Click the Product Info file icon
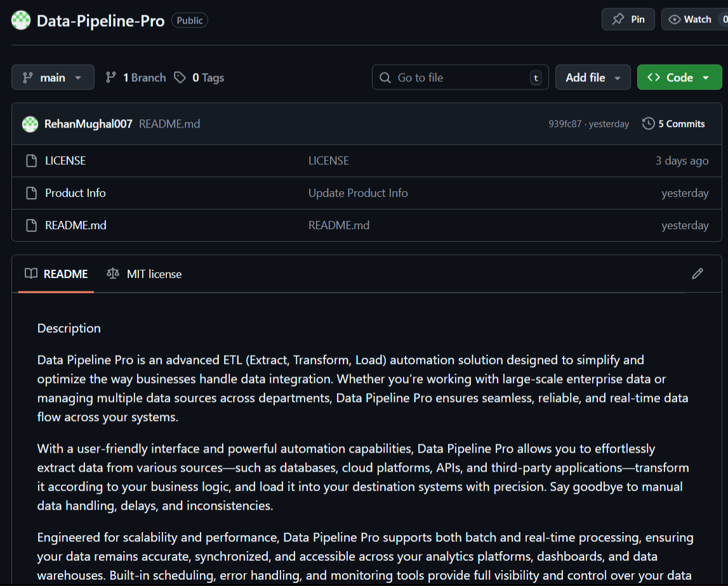The image size is (728, 586). point(31,193)
